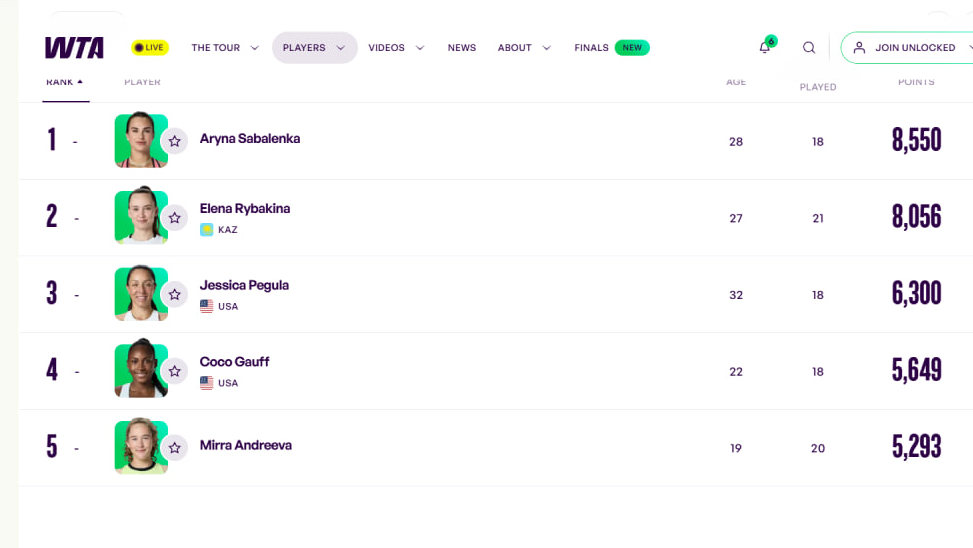
Task: Favorite Aryna Sabalenka with star
Action: 174,141
